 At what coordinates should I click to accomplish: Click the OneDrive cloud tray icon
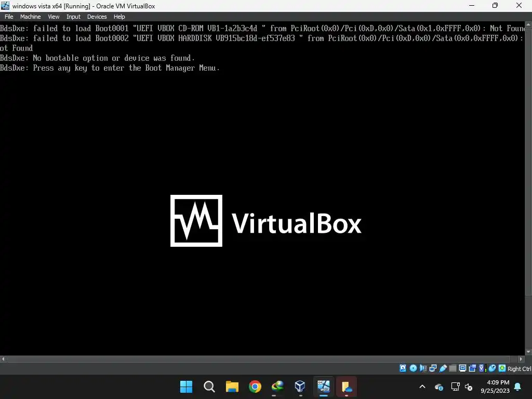click(439, 387)
